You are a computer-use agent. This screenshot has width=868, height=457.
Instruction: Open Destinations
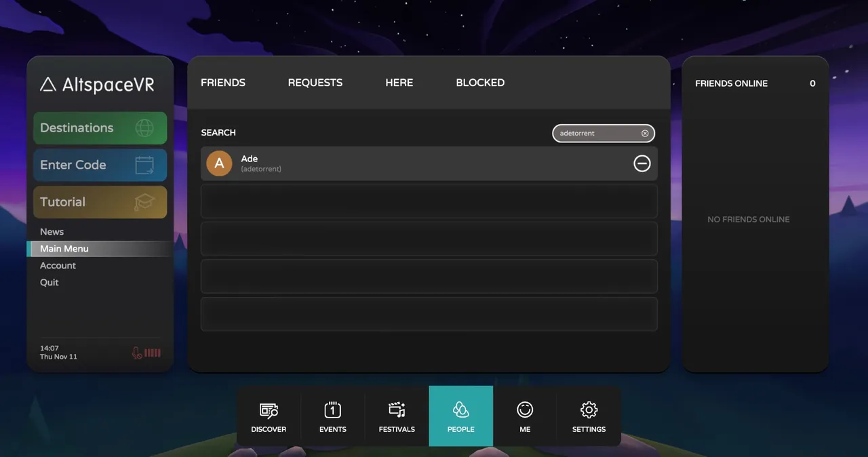click(100, 127)
